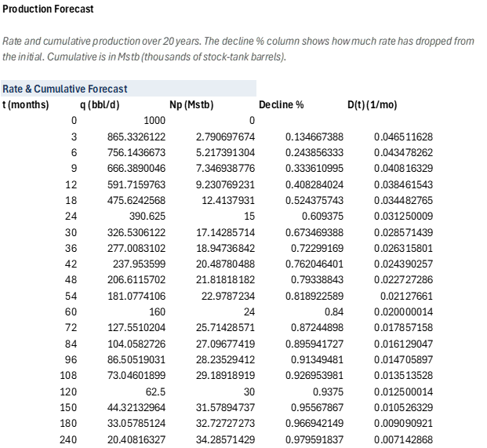Click cumulative value 21.81818182

pyautogui.click(x=225, y=280)
